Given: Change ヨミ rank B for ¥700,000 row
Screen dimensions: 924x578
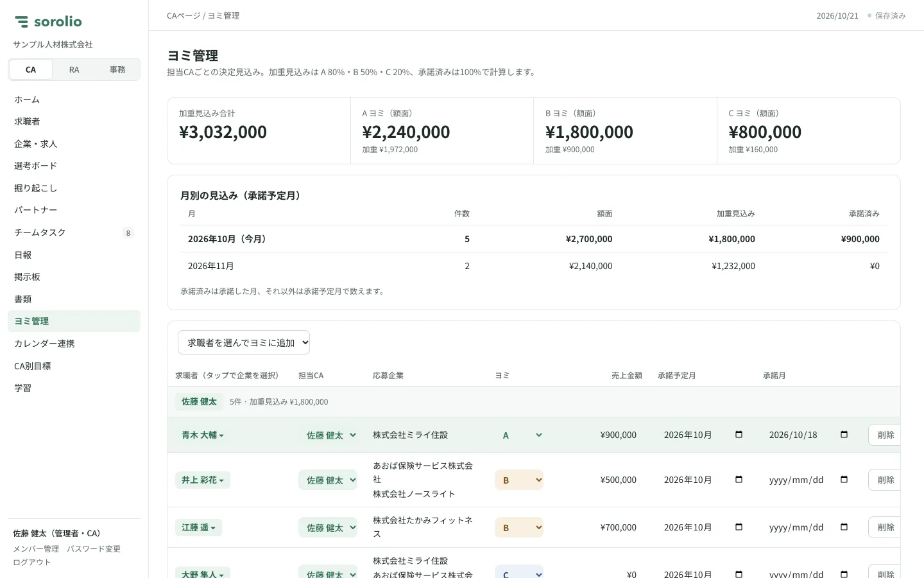Looking at the screenshot, I should click(x=519, y=527).
